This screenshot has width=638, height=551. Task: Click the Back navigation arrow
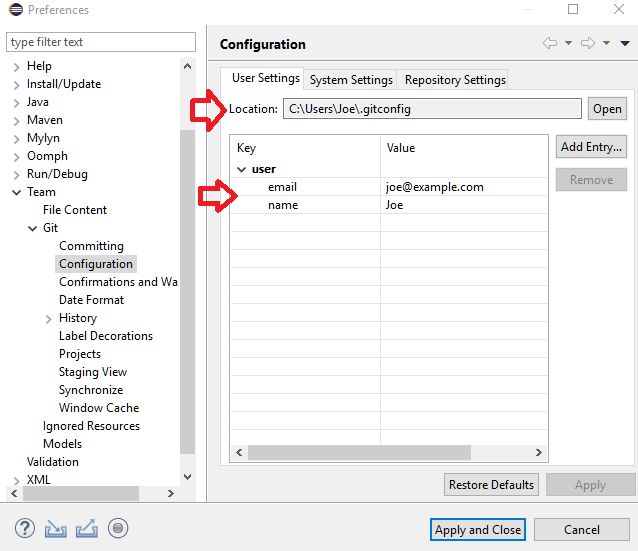550,43
